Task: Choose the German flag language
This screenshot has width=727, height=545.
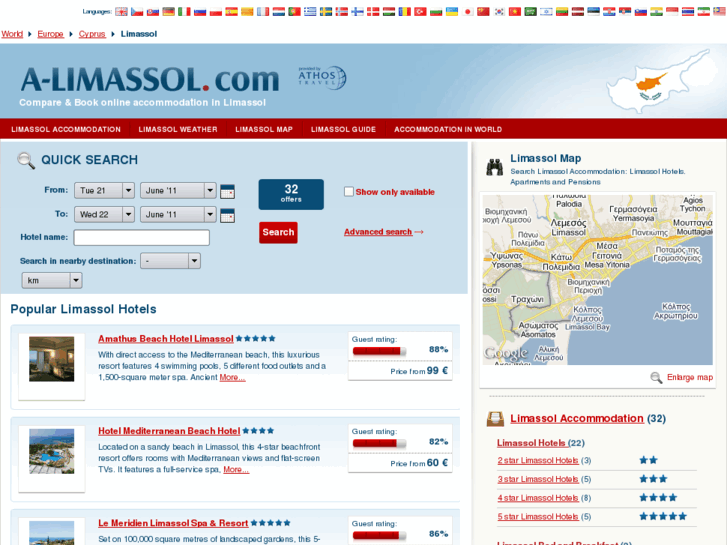Action: click(168, 12)
